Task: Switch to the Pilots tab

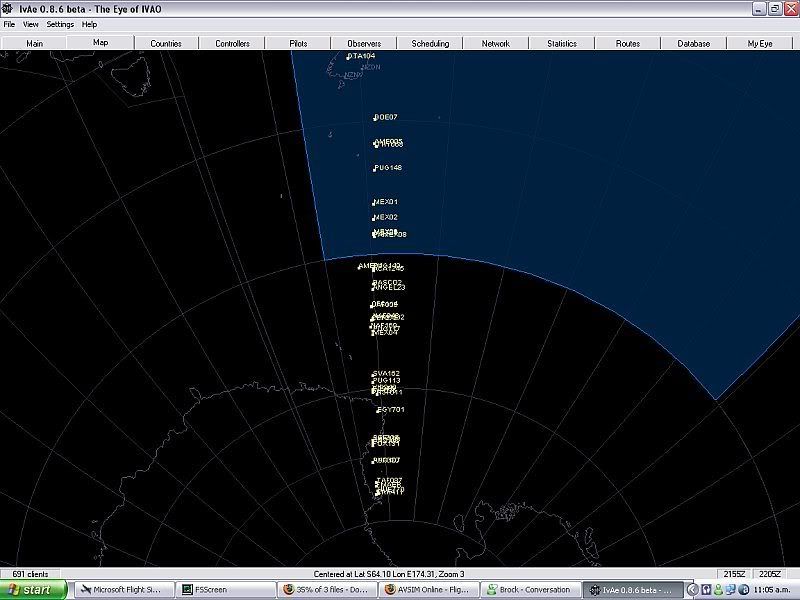Action: [x=298, y=44]
